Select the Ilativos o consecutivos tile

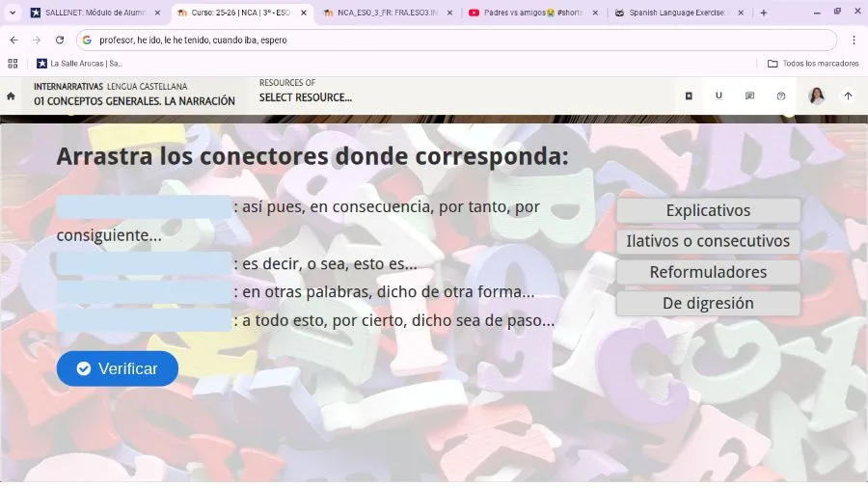click(708, 241)
